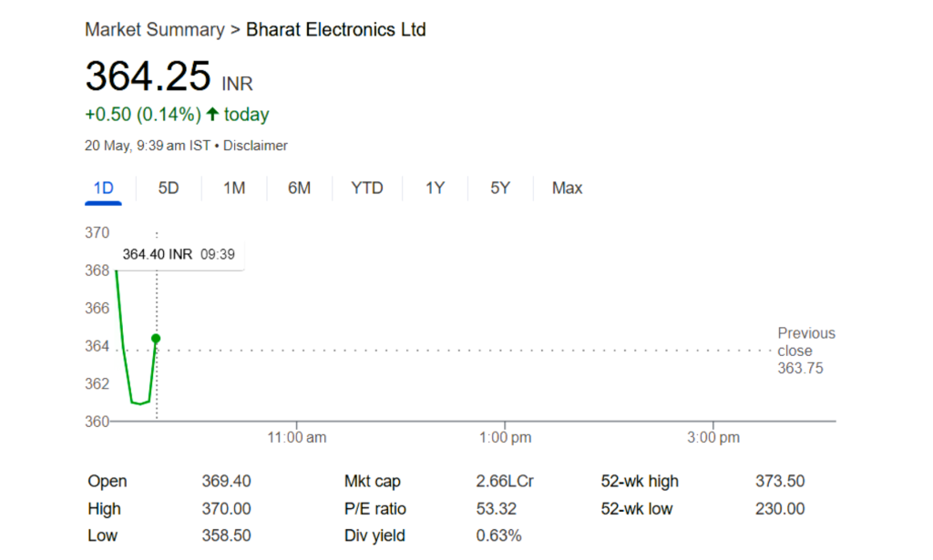Viewport: 933px width, 560px height.
Task: Click the Previous close 363.75 label
Action: [x=805, y=351]
